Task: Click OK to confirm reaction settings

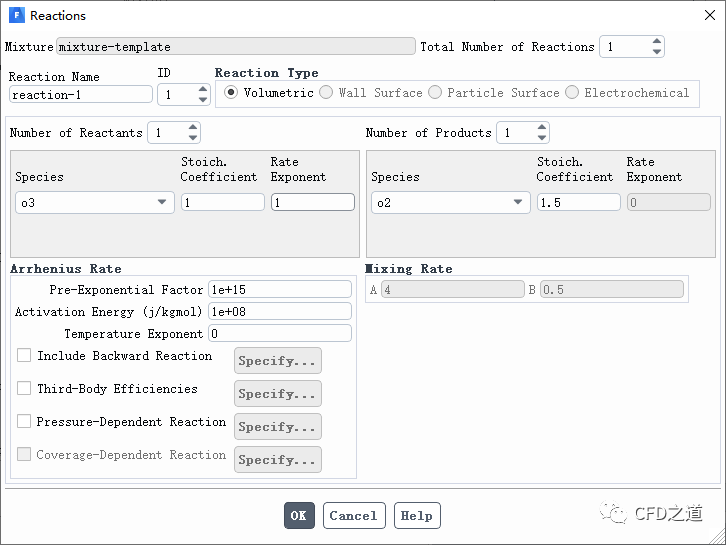Action: tap(298, 516)
